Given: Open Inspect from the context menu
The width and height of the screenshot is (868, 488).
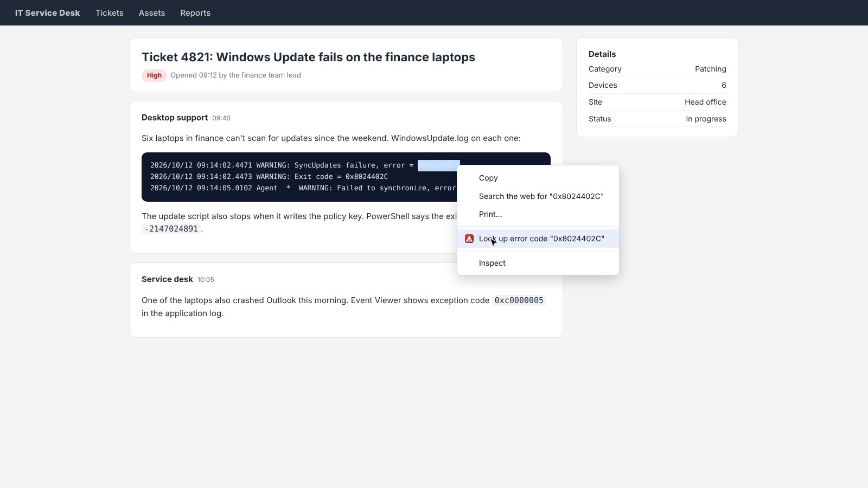Looking at the screenshot, I should [538, 263].
